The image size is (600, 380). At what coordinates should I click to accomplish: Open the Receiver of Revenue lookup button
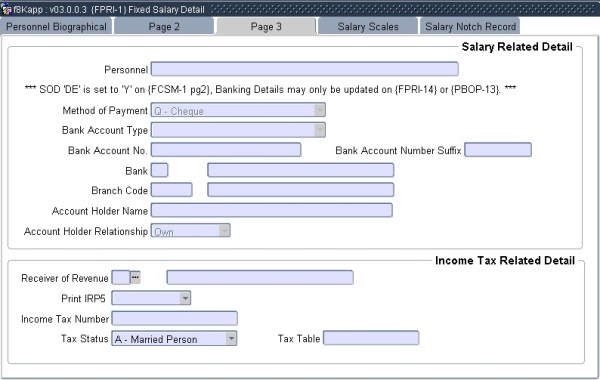coord(135,277)
